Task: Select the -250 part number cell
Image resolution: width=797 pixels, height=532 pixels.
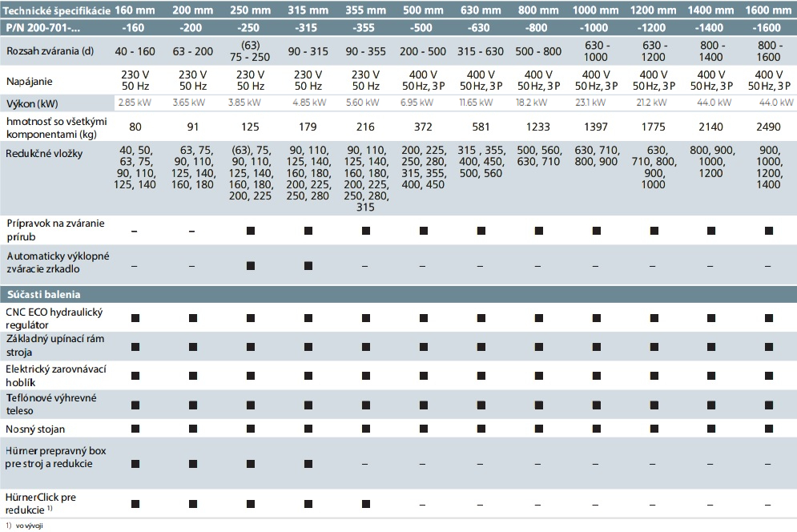Action: (x=248, y=28)
